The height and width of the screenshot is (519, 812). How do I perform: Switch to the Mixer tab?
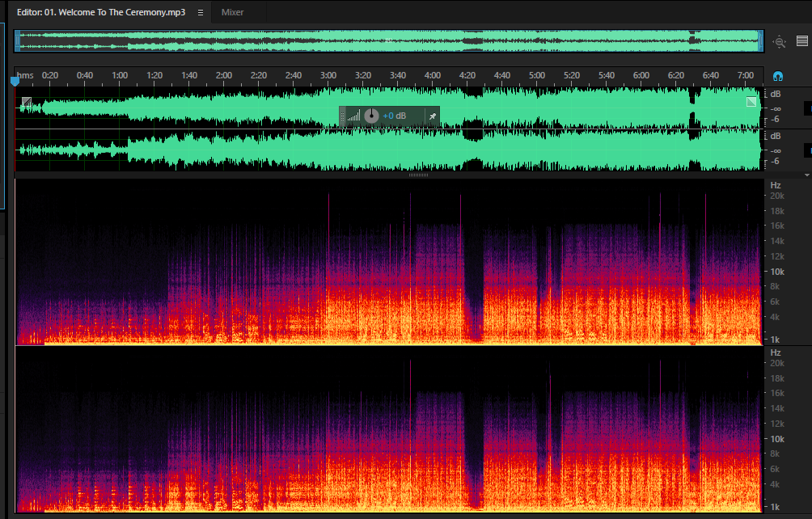232,12
